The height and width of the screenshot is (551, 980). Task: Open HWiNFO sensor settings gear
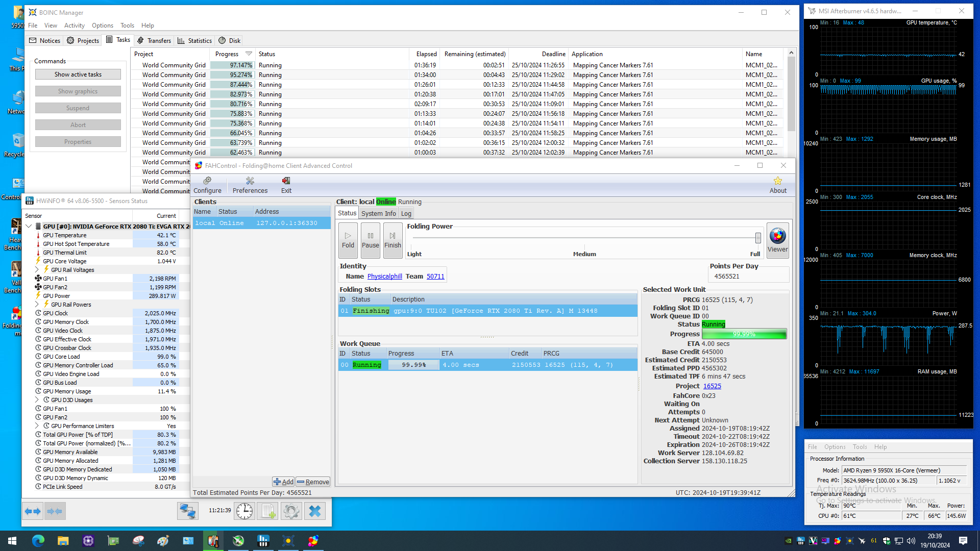[291, 511]
